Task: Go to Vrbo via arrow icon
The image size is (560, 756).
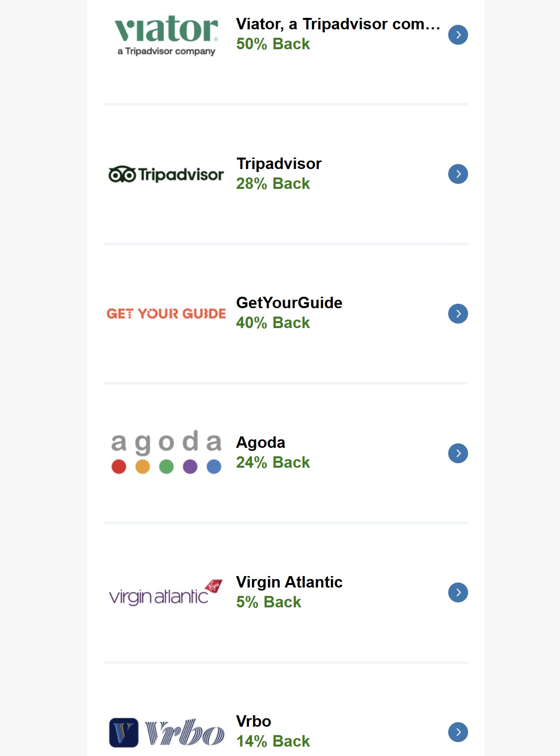Action: pos(458,732)
